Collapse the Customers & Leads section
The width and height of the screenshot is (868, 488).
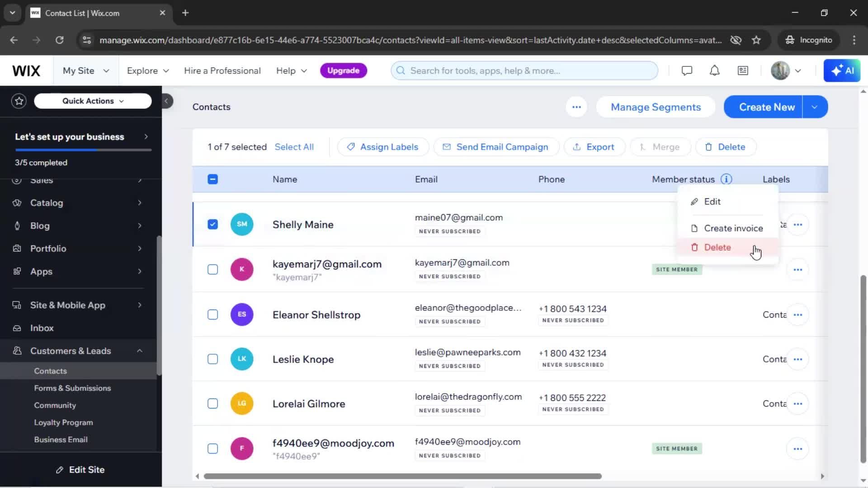tap(77, 351)
